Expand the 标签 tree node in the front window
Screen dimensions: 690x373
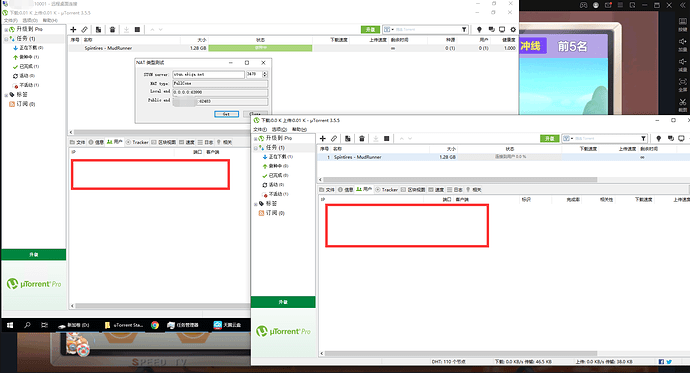[255, 204]
